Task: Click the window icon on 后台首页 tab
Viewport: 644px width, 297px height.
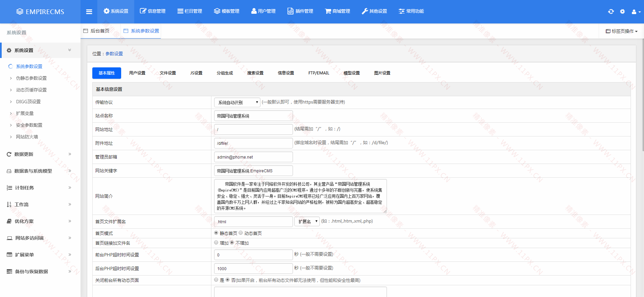Action: 86,31
